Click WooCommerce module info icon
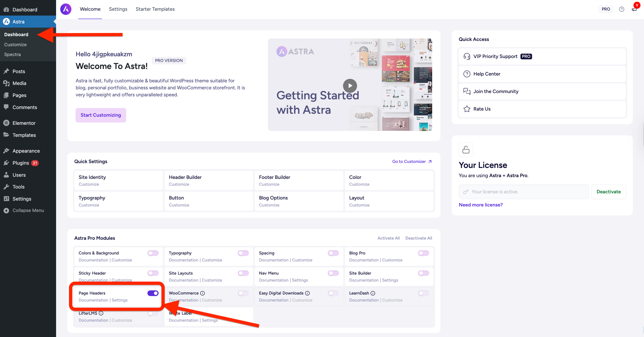 pyautogui.click(x=202, y=293)
